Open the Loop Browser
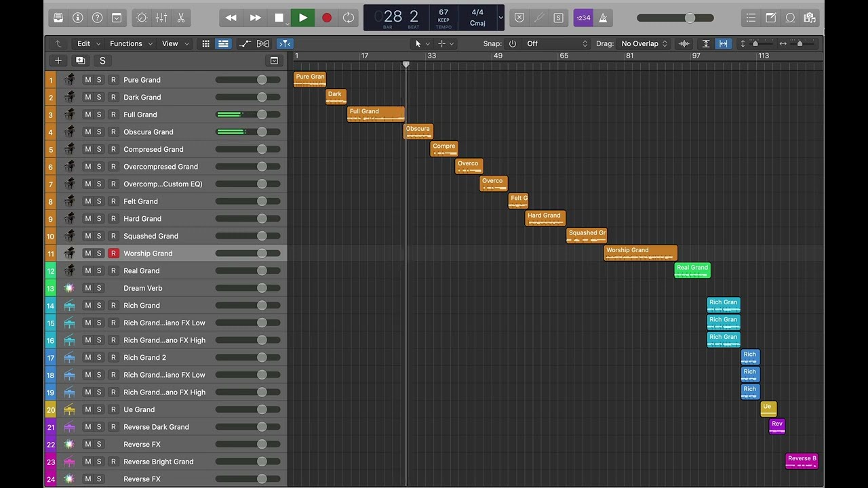 [791, 18]
